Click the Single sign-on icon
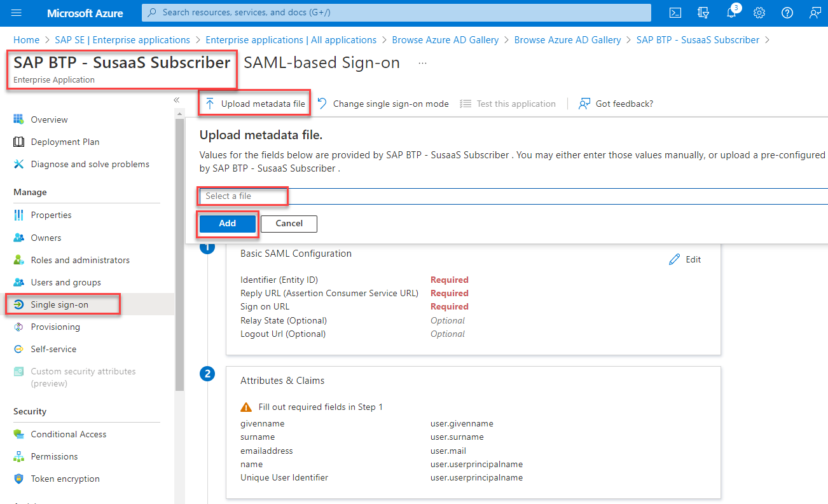828x504 pixels. click(x=18, y=304)
